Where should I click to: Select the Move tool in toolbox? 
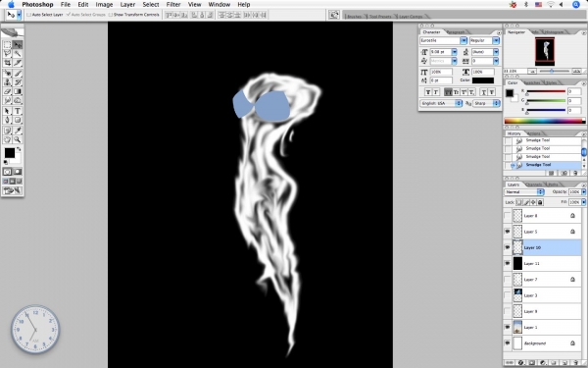pos(18,45)
